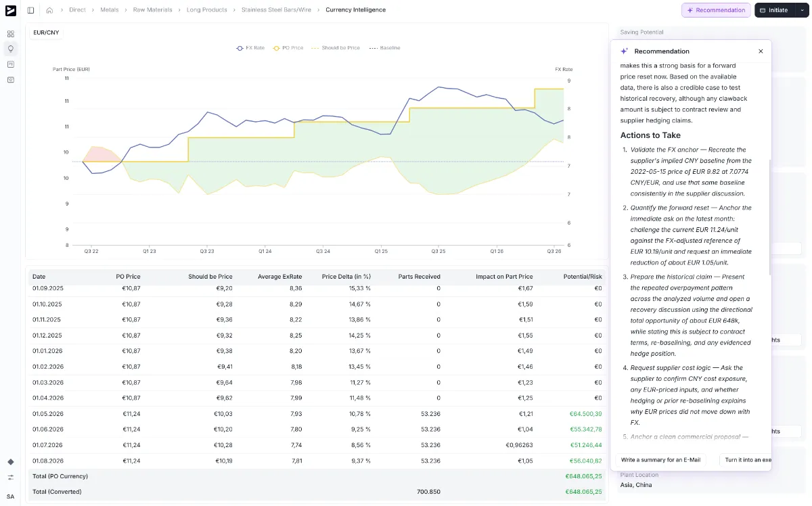Click the 700.850 total parts value
This screenshot has width=812, height=506.
click(x=429, y=492)
